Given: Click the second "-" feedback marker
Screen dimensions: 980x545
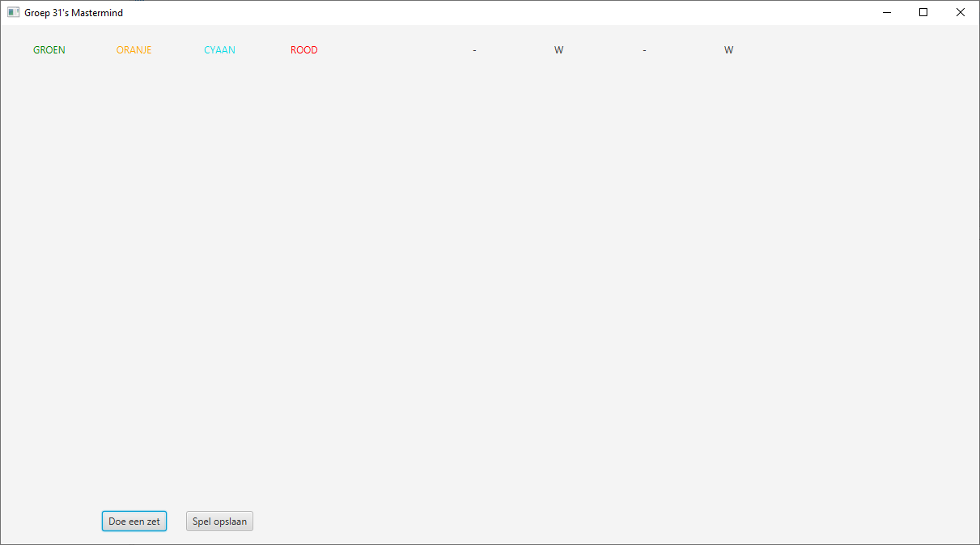Looking at the screenshot, I should pos(644,49).
